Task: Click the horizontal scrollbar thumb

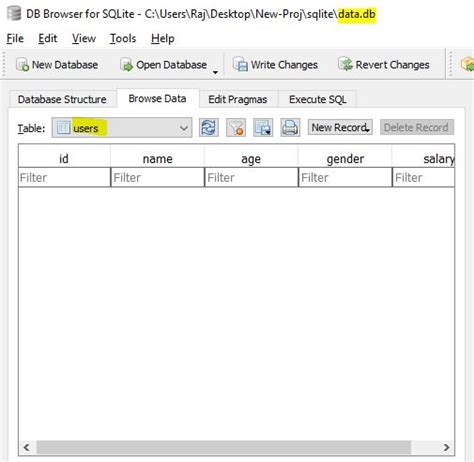Action: pos(224,447)
